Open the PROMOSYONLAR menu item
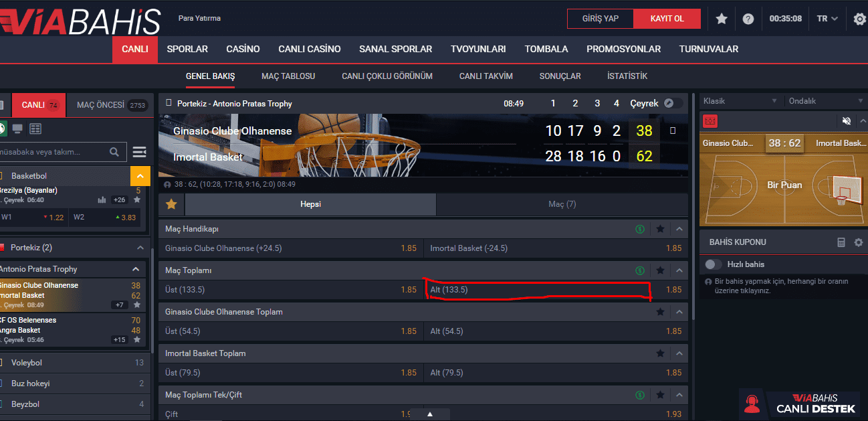The height and width of the screenshot is (421, 868). [623, 49]
